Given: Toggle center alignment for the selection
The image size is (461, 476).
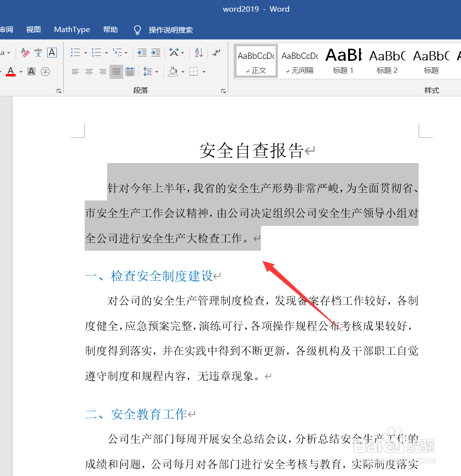Looking at the screenshot, I should click(89, 72).
